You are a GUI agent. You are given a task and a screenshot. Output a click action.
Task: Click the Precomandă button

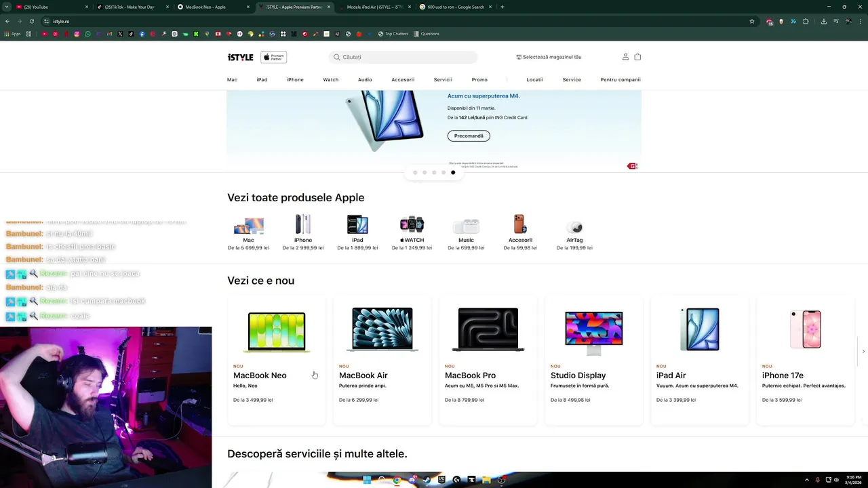tap(469, 136)
